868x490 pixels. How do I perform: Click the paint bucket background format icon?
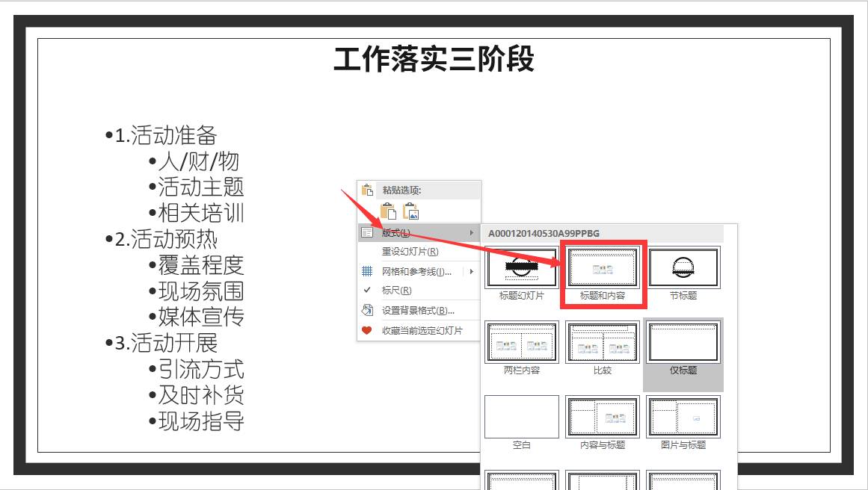(367, 310)
